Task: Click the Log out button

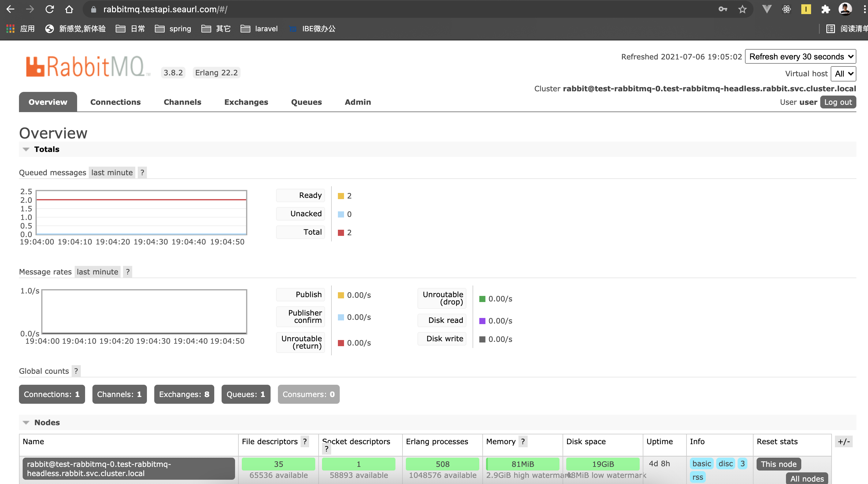Action: pyautogui.click(x=838, y=102)
